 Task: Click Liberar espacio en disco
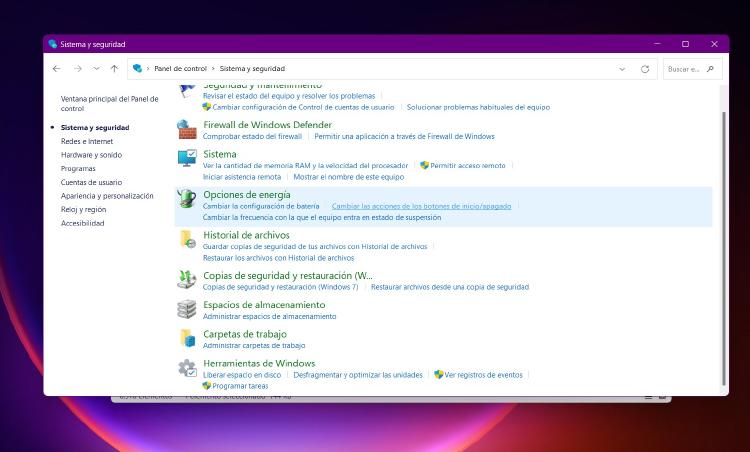[x=242, y=375]
